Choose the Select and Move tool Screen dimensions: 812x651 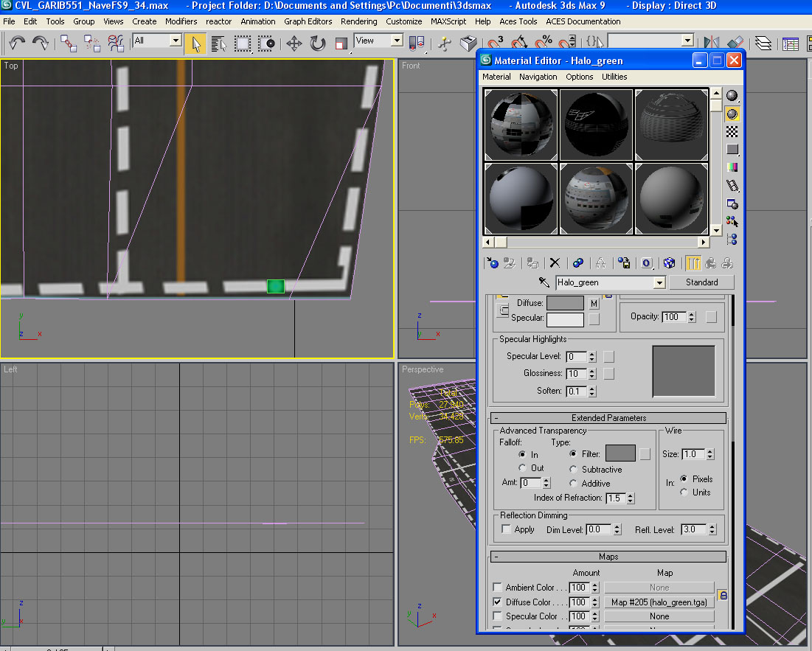pos(294,43)
